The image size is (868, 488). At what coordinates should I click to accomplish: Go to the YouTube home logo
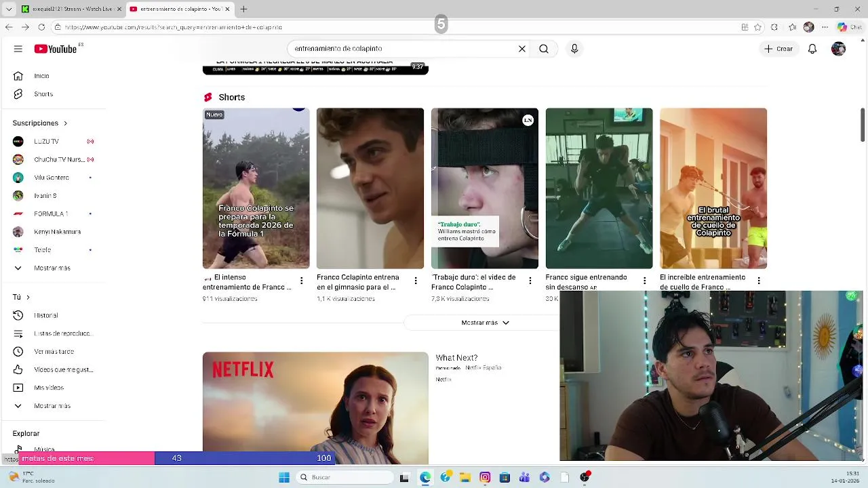click(x=56, y=49)
